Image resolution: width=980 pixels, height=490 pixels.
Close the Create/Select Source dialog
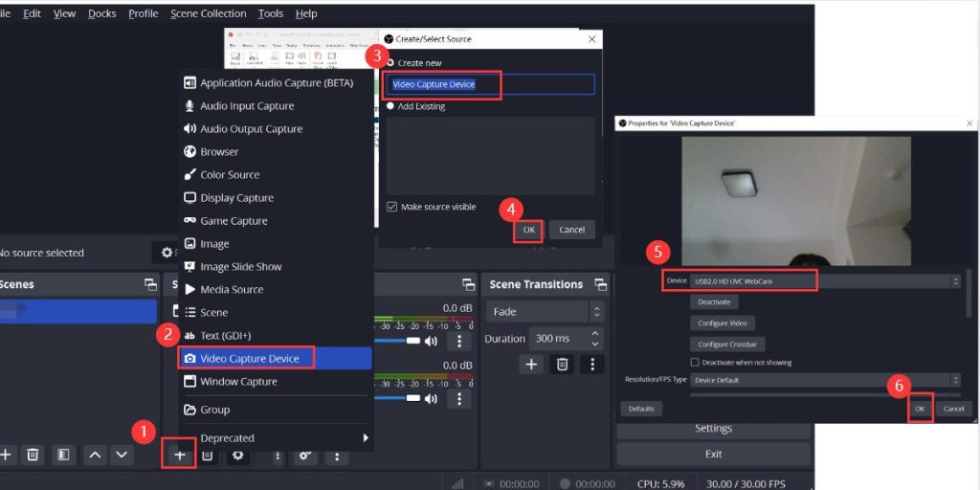click(591, 38)
